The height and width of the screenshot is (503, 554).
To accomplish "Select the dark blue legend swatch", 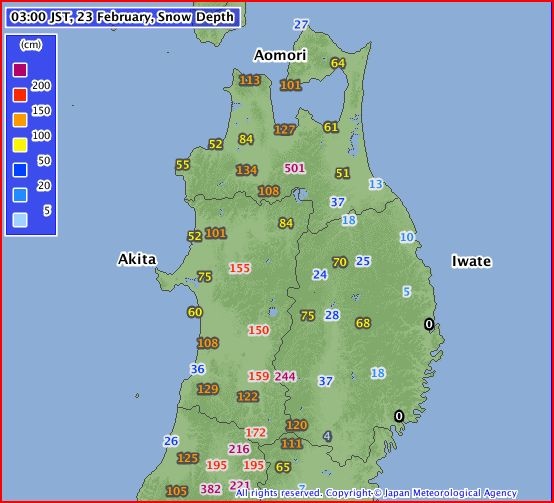I will 20,170.
